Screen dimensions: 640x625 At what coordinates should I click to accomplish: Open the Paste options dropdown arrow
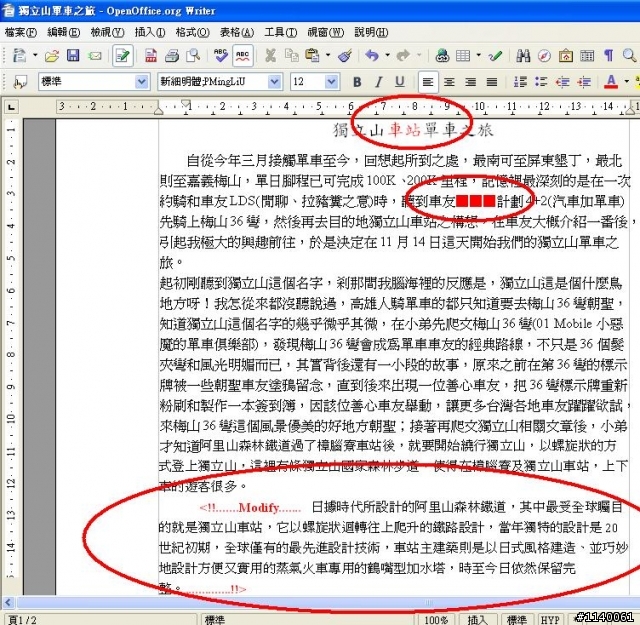328,55
